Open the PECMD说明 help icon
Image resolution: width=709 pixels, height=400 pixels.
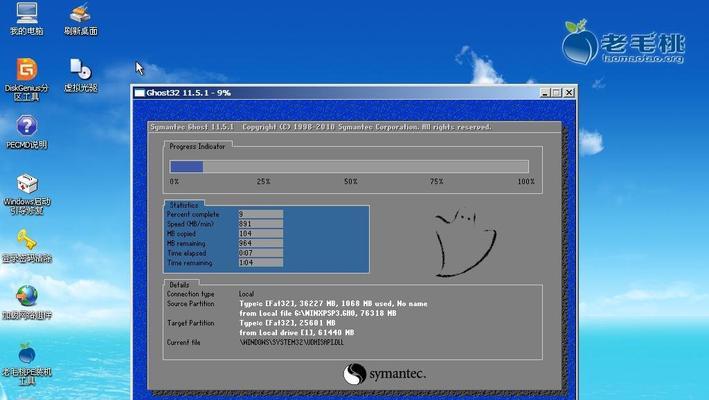pos(27,132)
